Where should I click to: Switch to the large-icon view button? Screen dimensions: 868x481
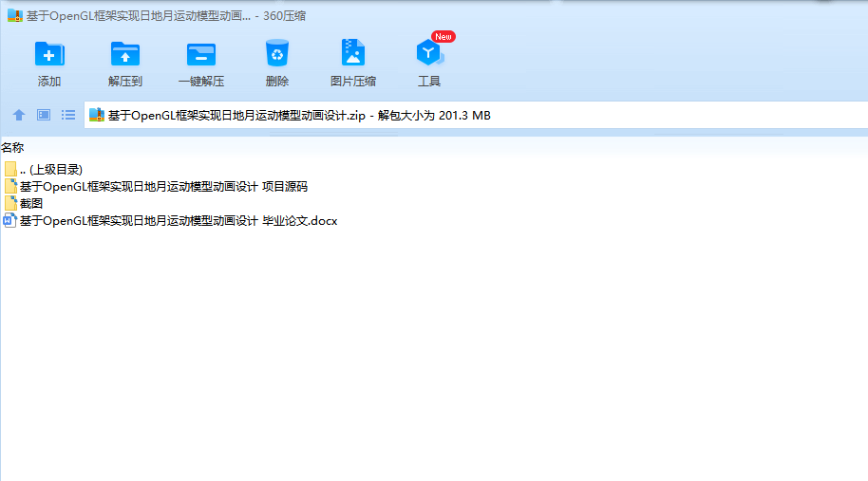pyautogui.click(x=44, y=115)
